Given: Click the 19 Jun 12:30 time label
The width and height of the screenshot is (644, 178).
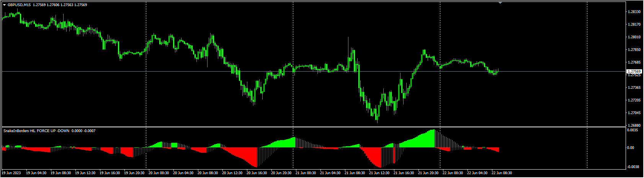Looking at the screenshot, I should pos(85,173).
